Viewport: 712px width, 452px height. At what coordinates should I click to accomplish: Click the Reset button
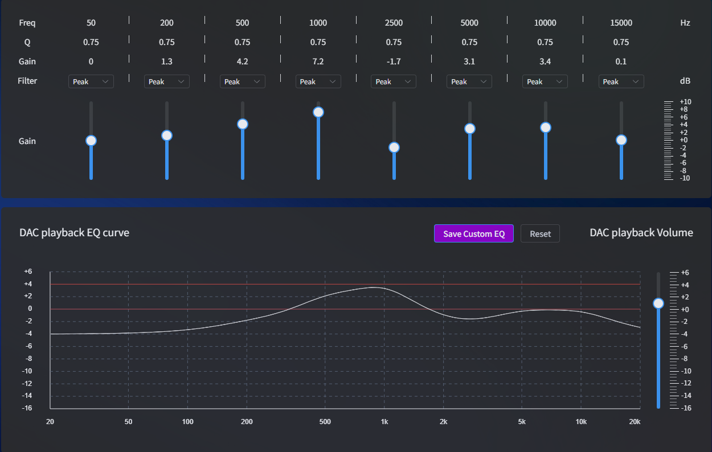coord(540,233)
